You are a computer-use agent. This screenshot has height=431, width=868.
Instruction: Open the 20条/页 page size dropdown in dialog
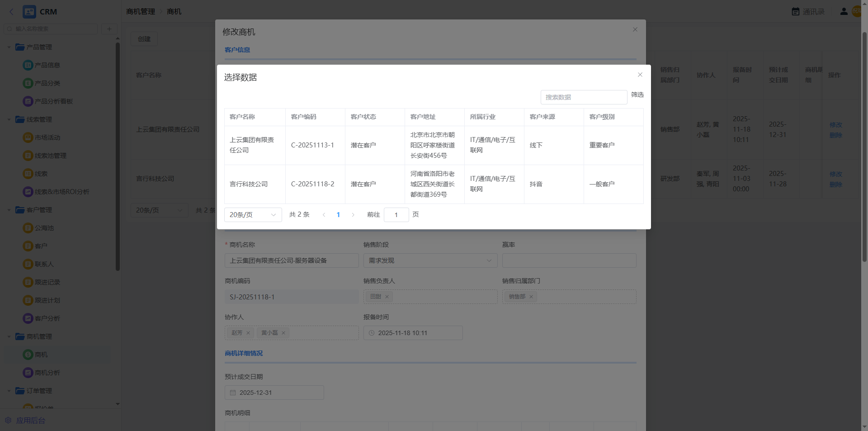[253, 215]
